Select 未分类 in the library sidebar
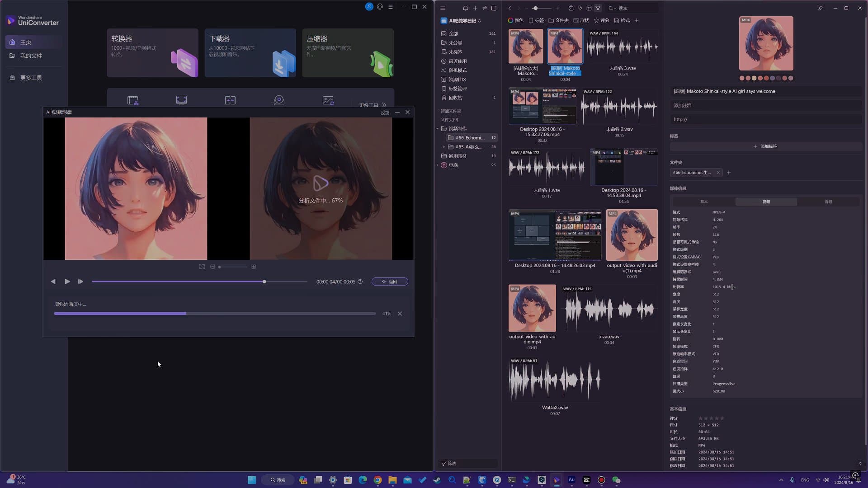868x488 pixels. pyautogui.click(x=468, y=43)
